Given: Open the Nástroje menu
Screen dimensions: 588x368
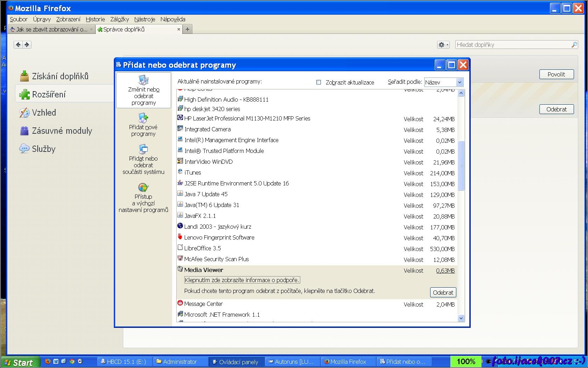Looking at the screenshot, I should [145, 19].
